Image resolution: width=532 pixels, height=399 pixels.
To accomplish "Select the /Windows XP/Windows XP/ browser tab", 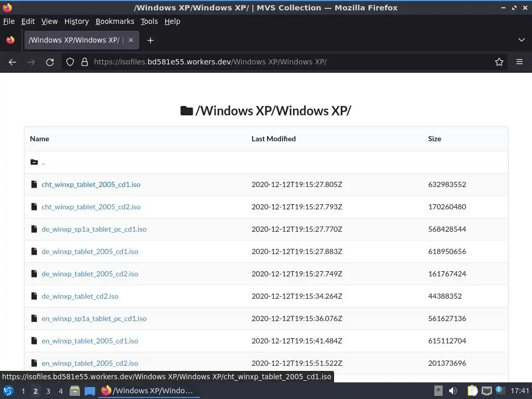I will click(x=82, y=41).
